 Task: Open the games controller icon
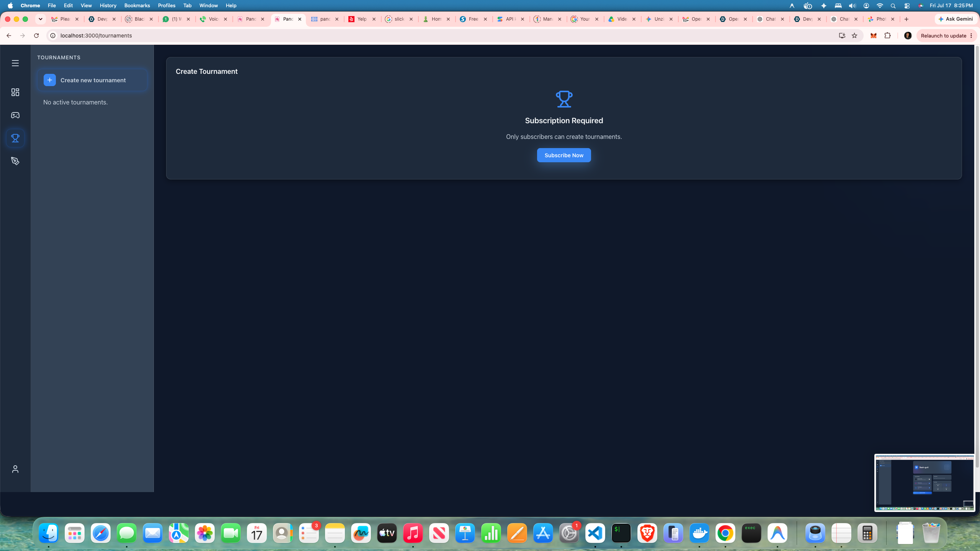click(15, 115)
